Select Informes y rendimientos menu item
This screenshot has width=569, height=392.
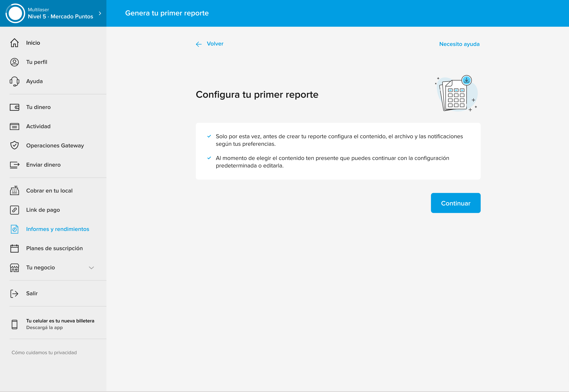(57, 229)
